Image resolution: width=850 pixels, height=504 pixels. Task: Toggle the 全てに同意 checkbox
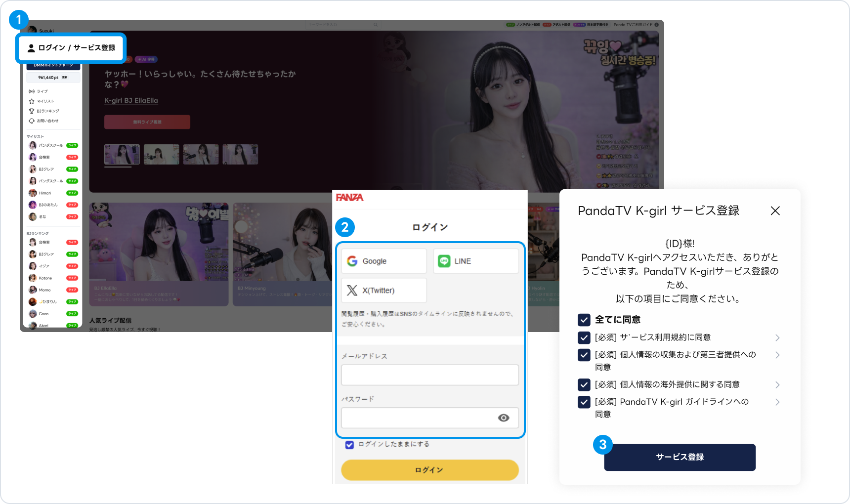point(584,320)
